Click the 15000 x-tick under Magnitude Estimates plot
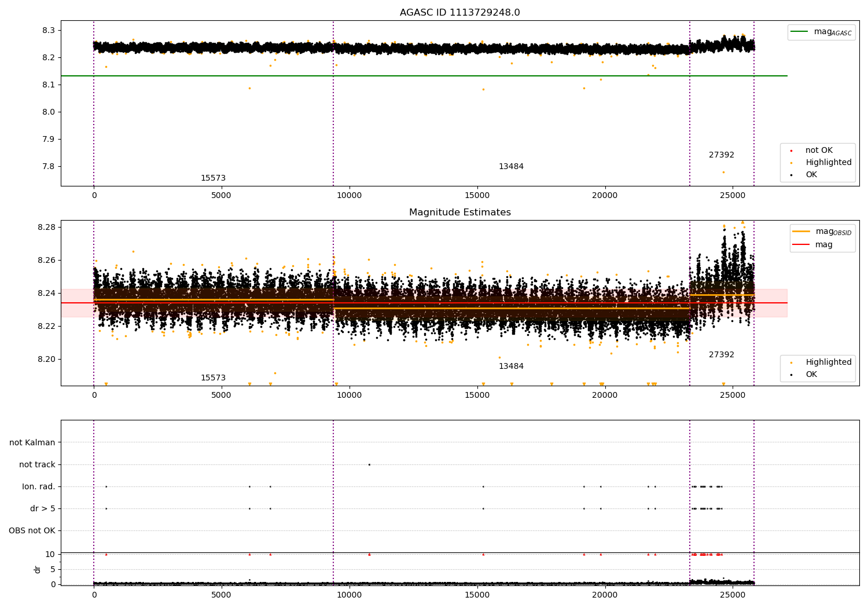 tap(477, 395)
